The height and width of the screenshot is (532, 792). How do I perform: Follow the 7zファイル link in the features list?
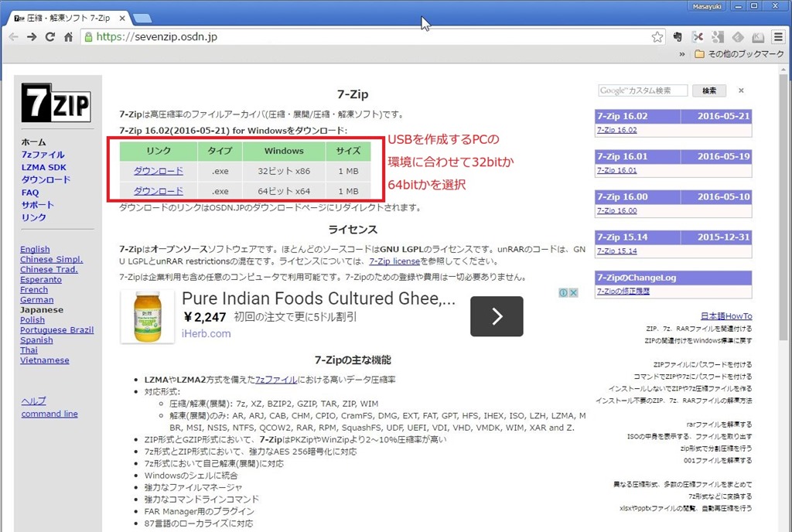[x=276, y=380]
